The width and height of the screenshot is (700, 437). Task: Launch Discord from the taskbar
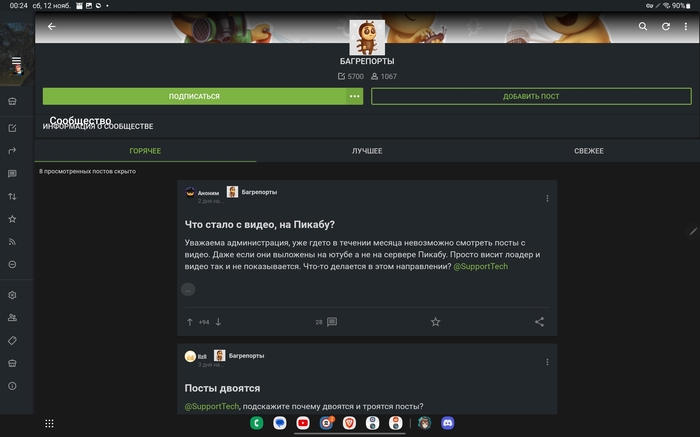[448, 423]
